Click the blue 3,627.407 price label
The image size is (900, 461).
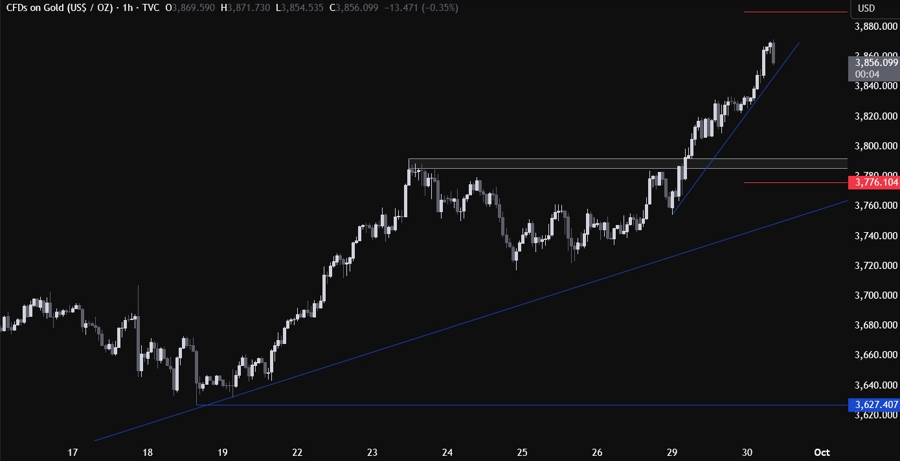pos(873,404)
